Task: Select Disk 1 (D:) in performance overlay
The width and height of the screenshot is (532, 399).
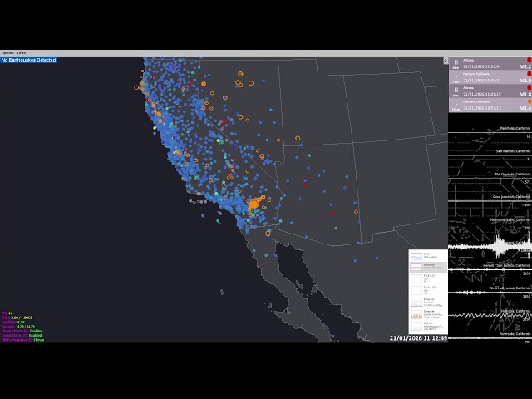Action: pyautogui.click(x=428, y=290)
